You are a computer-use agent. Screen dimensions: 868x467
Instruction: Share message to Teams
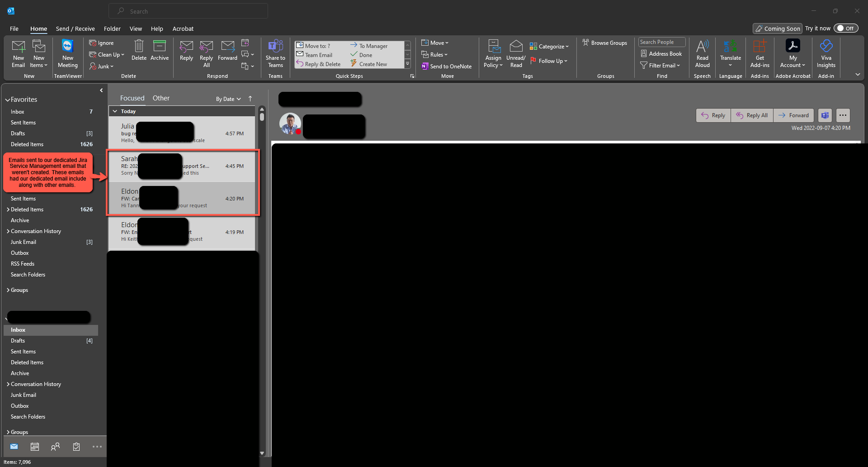pyautogui.click(x=275, y=53)
